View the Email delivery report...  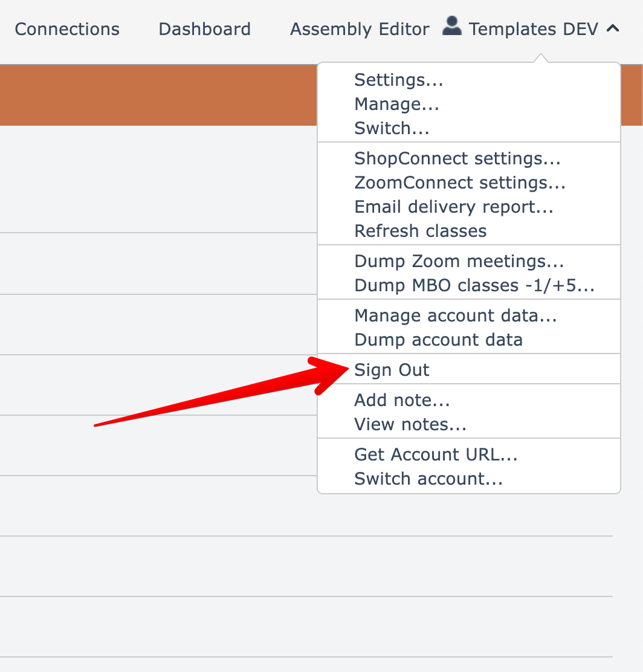point(454,207)
